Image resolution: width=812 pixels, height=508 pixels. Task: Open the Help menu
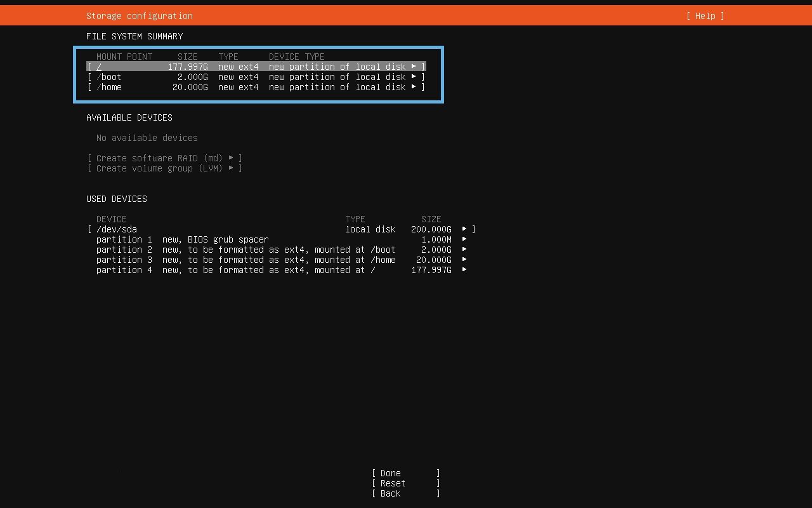(704, 16)
